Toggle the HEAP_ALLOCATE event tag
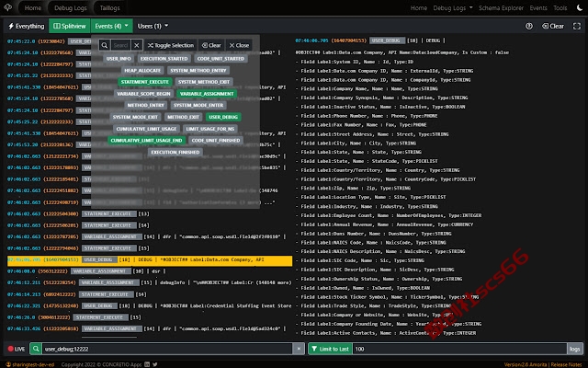This screenshot has width=588, height=368. coord(142,70)
